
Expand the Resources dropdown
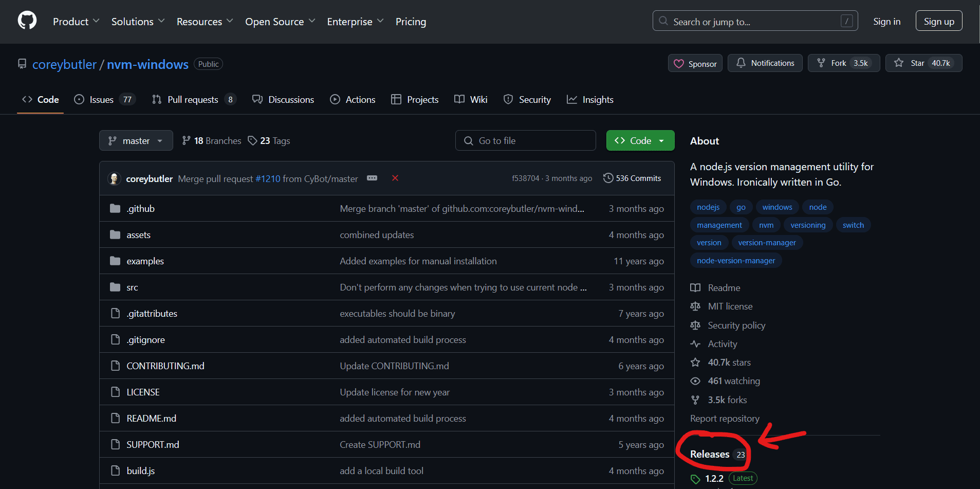point(205,22)
